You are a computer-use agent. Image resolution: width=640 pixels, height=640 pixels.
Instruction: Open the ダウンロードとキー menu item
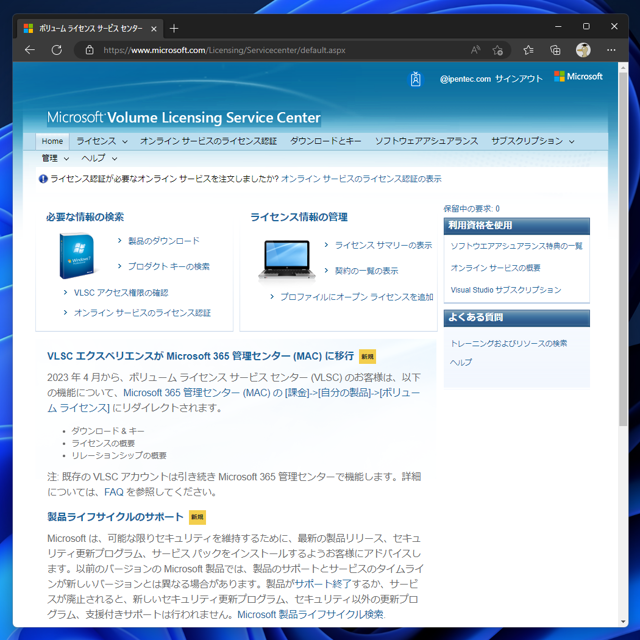click(x=326, y=141)
